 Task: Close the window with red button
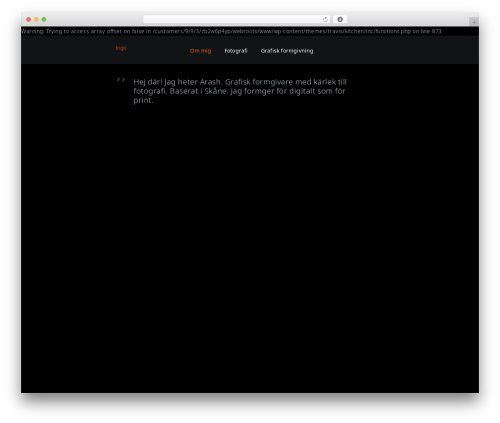point(29,19)
